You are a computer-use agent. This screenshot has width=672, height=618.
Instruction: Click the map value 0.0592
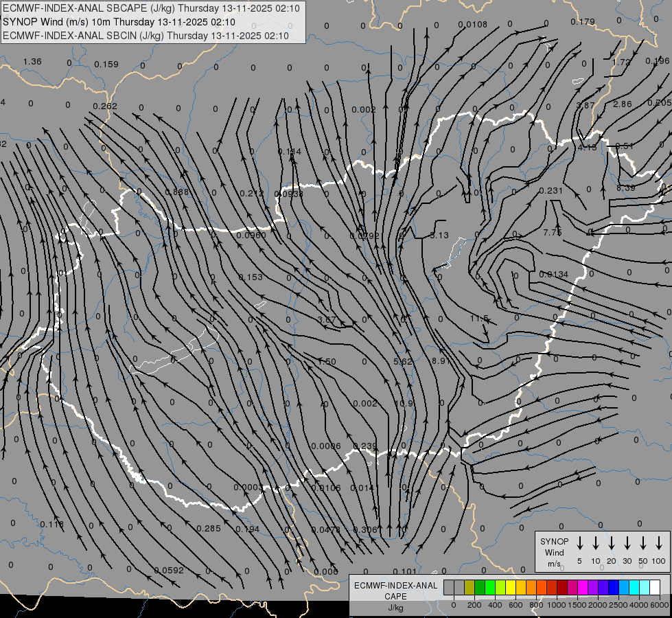[x=169, y=571]
